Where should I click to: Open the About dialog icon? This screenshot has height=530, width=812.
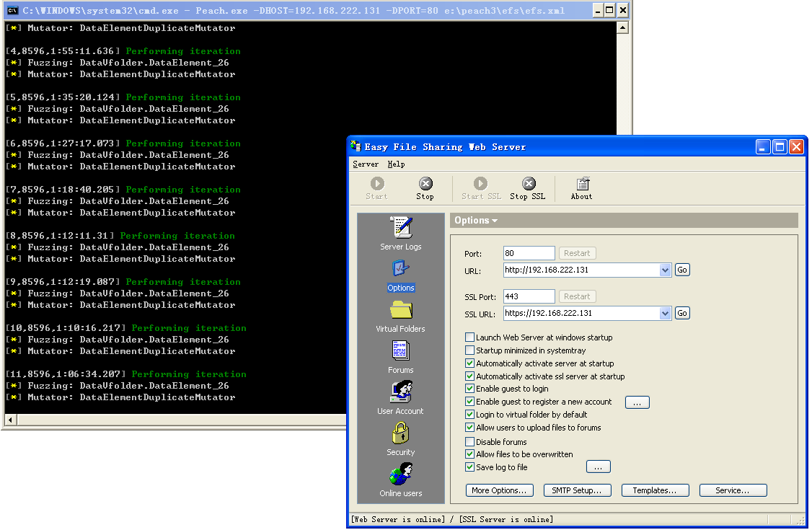(x=581, y=188)
